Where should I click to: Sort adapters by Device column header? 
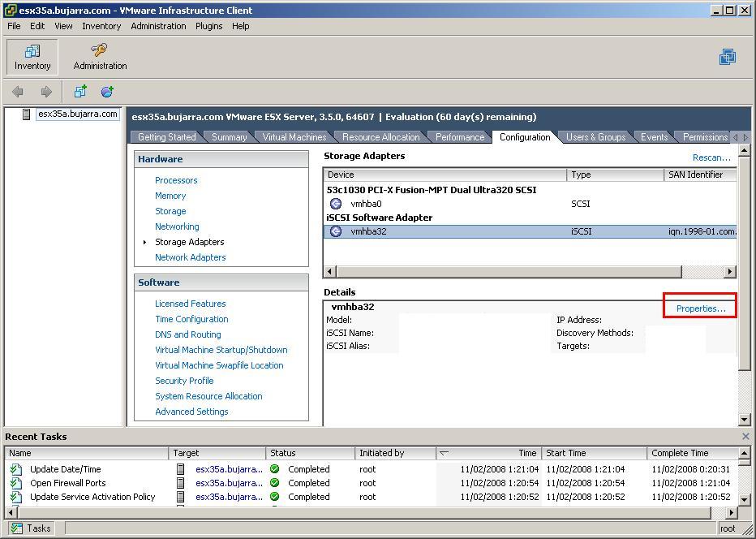click(445, 175)
